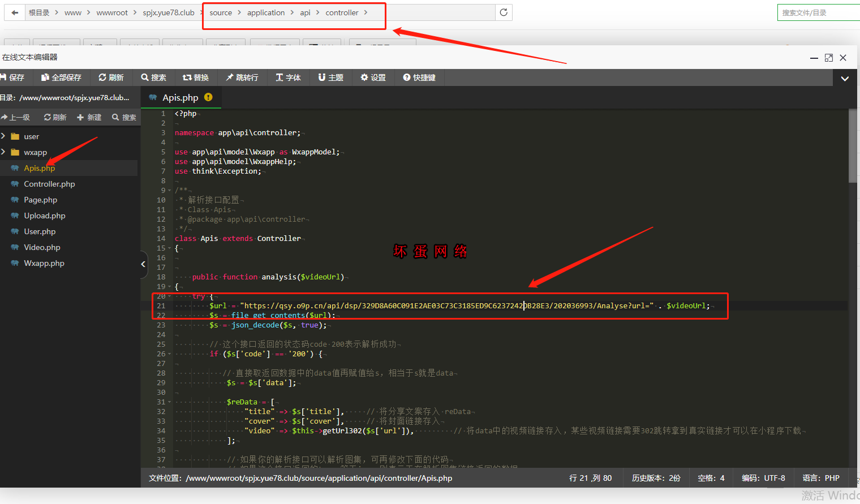Image resolution: width=860 pixels, height=504 pixels.
Task: Fold the $reData array at line 31
Action: 170,402
